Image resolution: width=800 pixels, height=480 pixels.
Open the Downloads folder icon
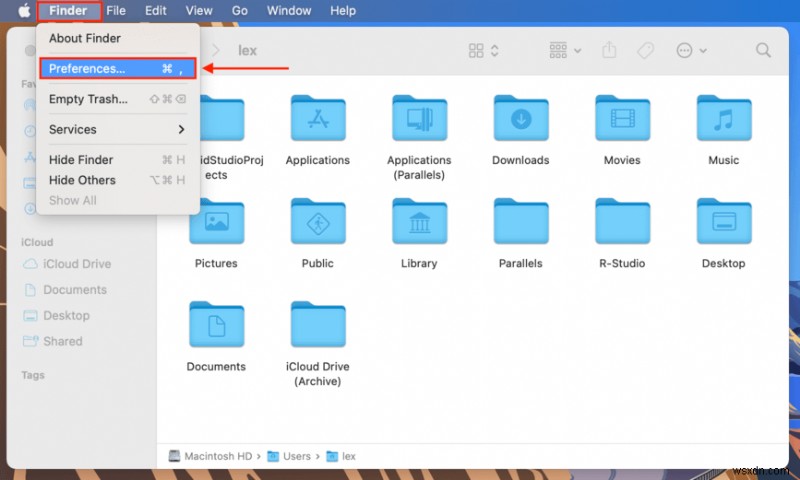click(521, 118)
